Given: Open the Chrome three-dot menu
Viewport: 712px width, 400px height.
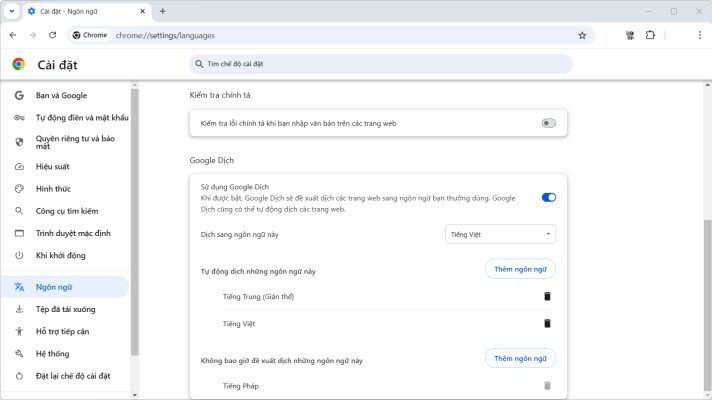Looking at the screenshot, I should click(700, 35).
